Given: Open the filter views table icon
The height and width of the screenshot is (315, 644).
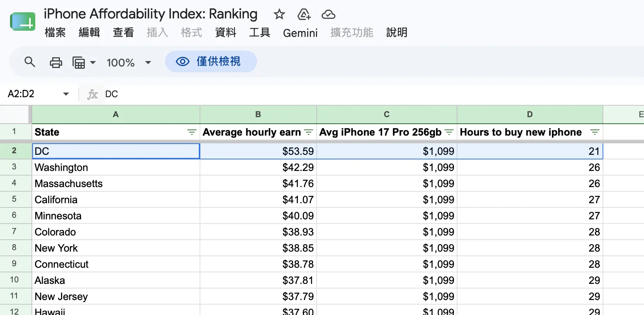Looking at the screenshot, I should click(79, 62).
